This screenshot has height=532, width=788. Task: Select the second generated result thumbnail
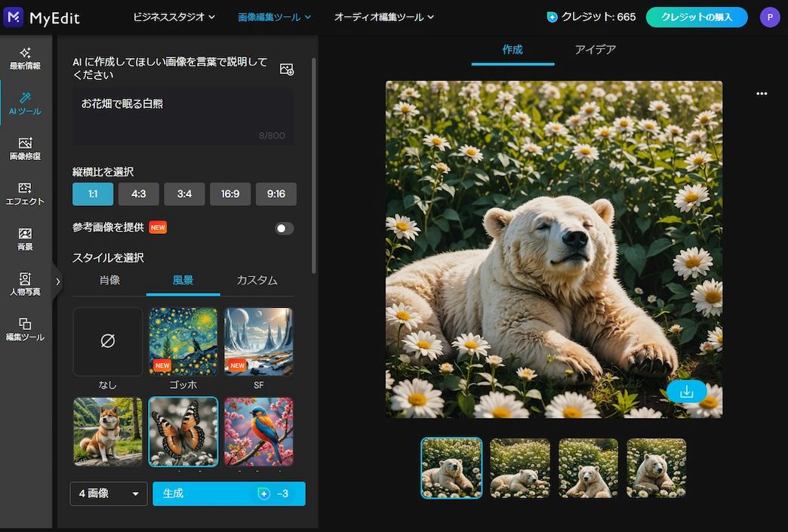[x=520, y=468]
